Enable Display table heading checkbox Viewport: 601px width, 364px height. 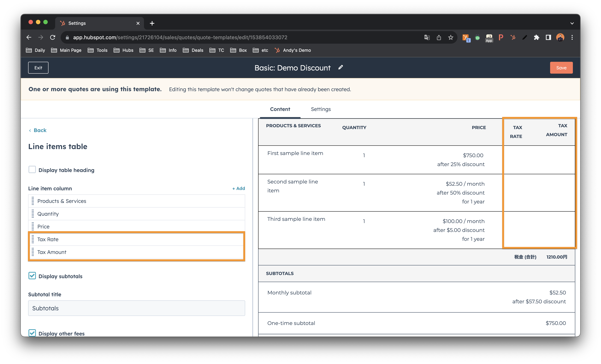(32, 169)
